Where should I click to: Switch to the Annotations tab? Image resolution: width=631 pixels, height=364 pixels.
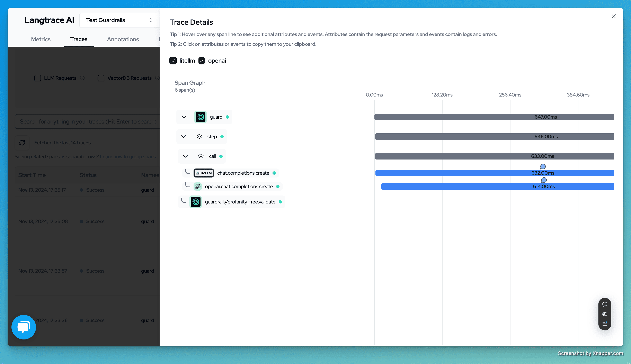123,39
